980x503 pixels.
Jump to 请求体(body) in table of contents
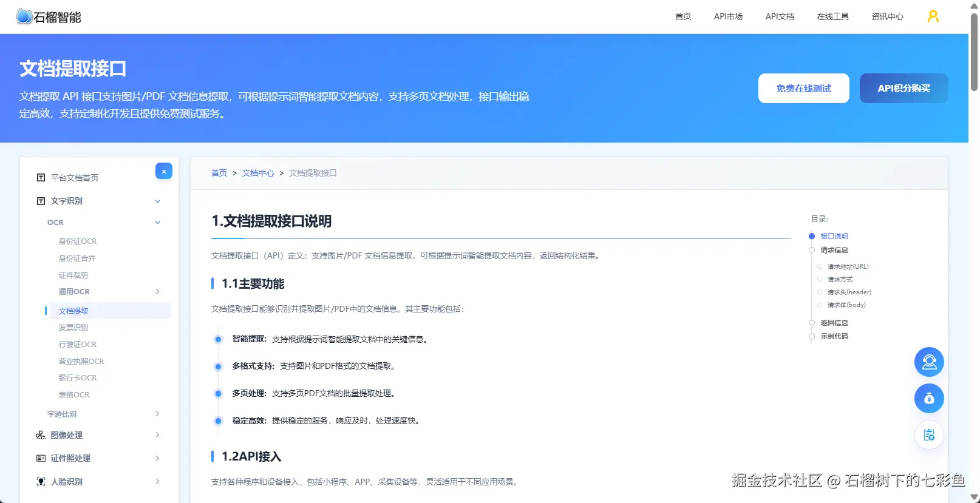pos(846,305)
